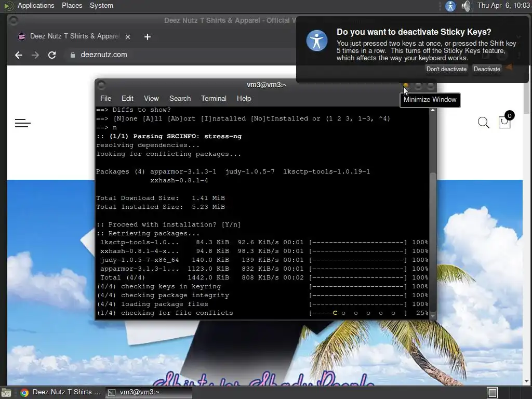Click Deactivate in Sticky Keys dialog
This screenshot has width=532, height=399.
(487, 69)
